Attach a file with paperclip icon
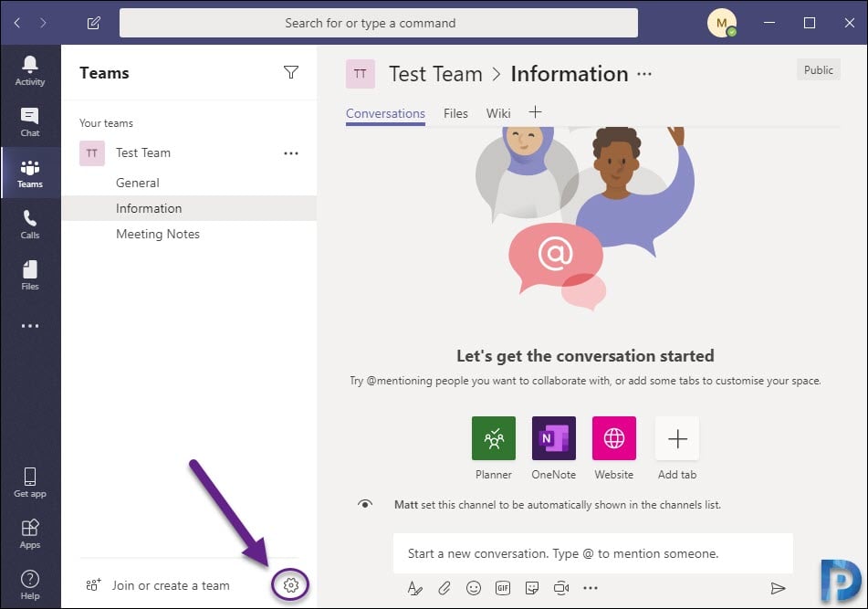Image resolution: width=868 pixels, height=609 pixels. [x=444, y=588]
